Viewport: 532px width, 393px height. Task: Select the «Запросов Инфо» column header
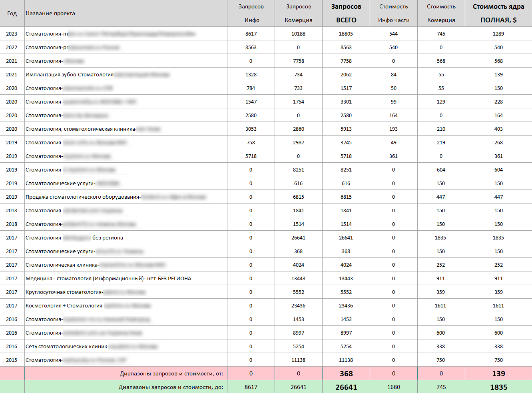point(251,12)
